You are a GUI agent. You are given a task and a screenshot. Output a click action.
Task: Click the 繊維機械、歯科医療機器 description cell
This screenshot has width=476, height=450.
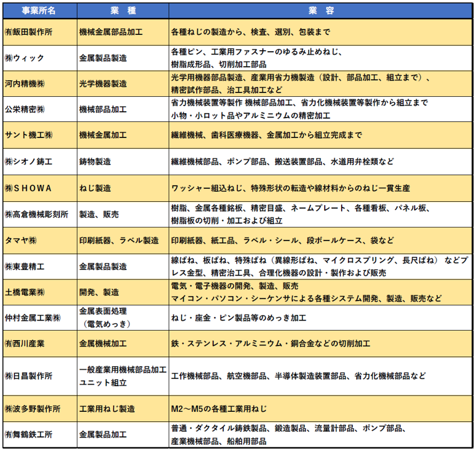(x=320, y=135)
